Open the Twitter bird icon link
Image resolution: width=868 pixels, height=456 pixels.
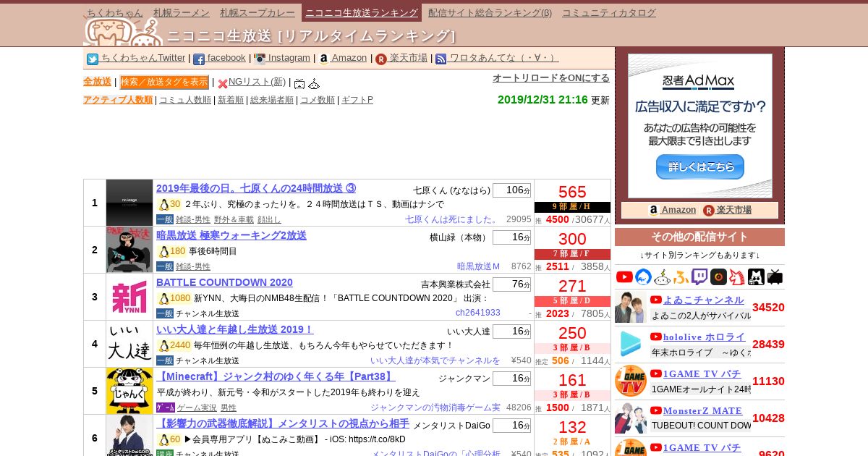[93, 59]
